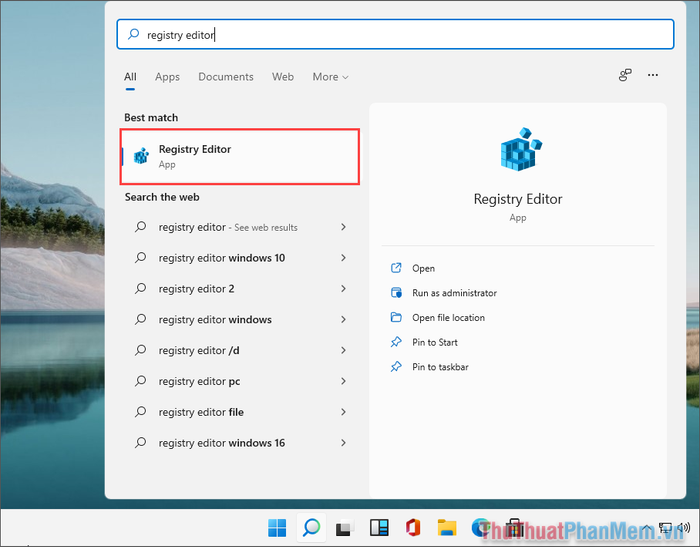This screenshot has height=547, width=700.
Task: Click Open in the preview pane
Action: [423, 268]
